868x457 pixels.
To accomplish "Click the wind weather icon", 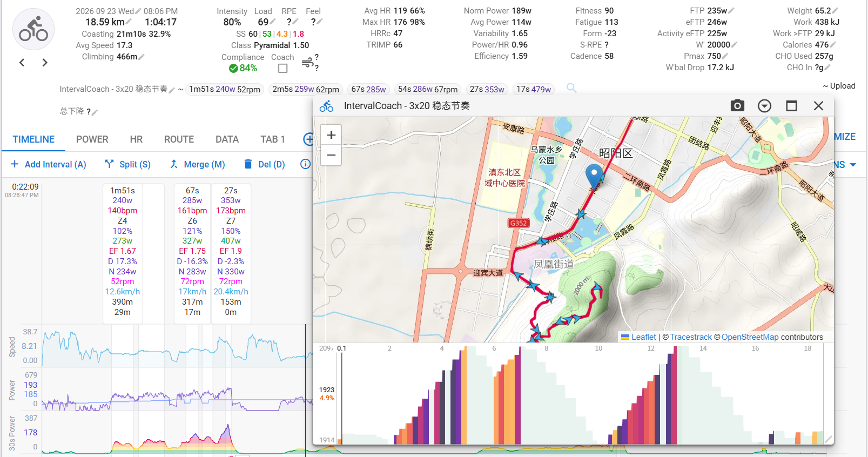I will 307,63.
